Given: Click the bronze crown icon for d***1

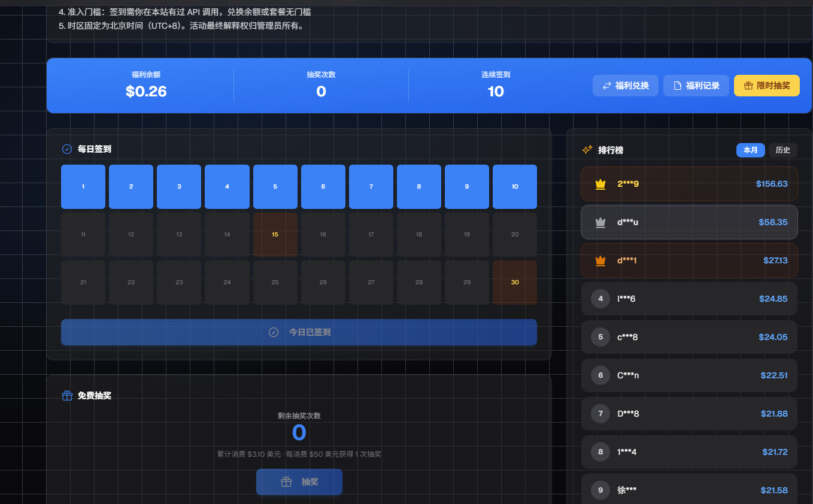Looking at the screenshot, I should pyautogui.click(x=601, y=260).
